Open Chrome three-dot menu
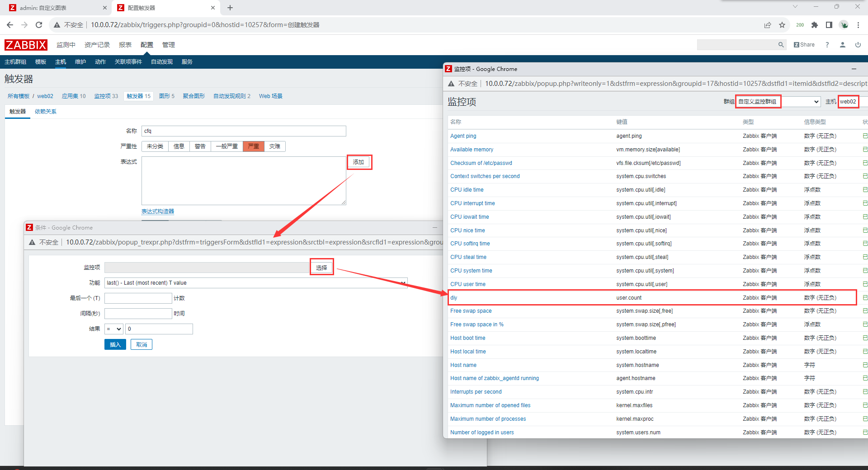Viewport: 868px width, 470px height. [x=858, y=25]
